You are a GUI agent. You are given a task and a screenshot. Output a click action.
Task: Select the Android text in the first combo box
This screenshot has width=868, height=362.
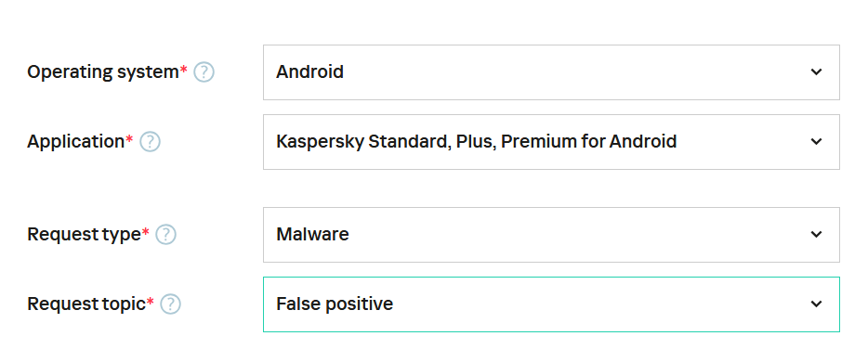310,72
